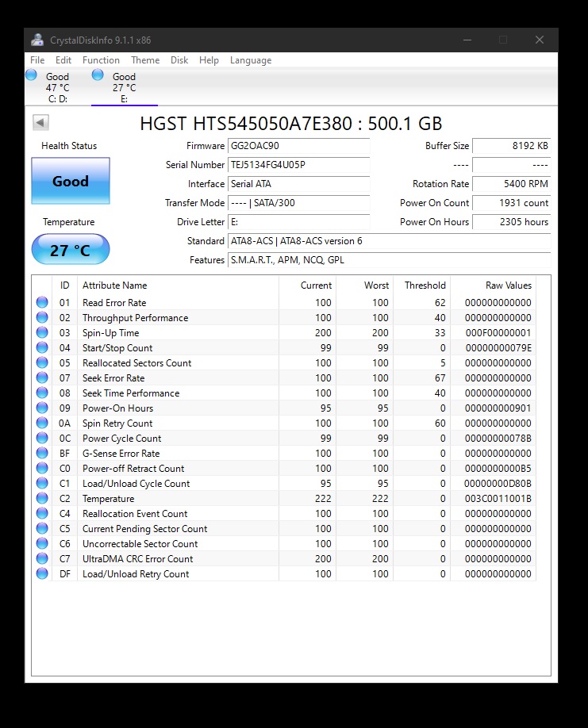Click the Features field
This screenshot has height=728, width=588.
pos(389,260)
